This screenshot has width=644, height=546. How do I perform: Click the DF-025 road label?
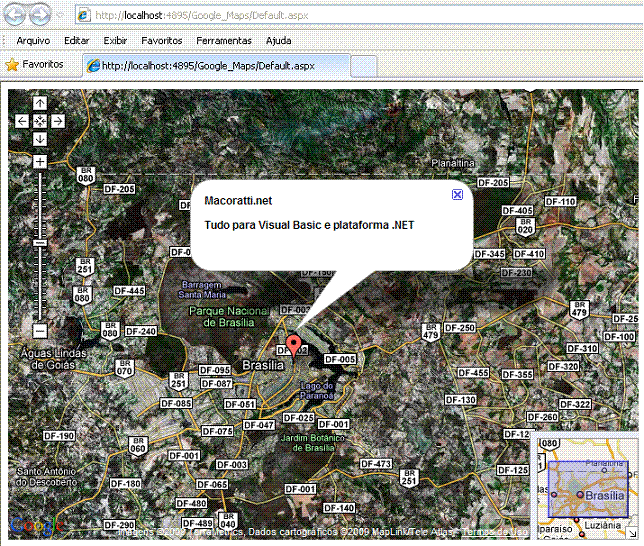coord(299,418)
